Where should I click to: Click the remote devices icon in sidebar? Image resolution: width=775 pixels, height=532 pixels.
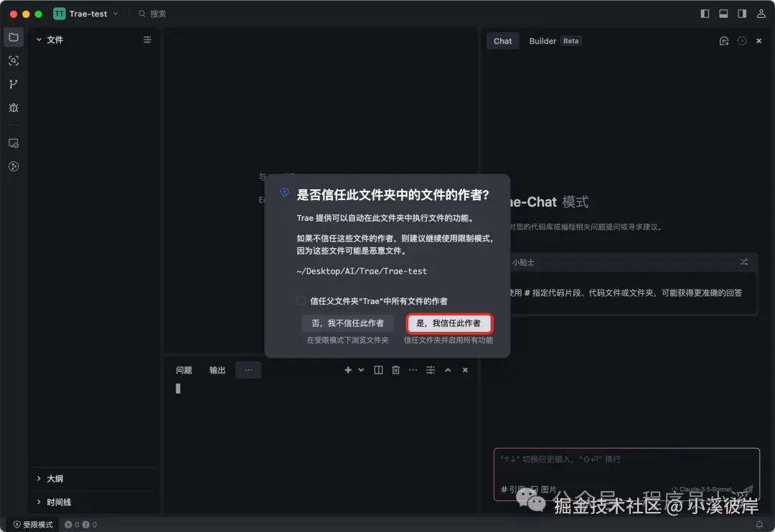[x=13, y=143]
